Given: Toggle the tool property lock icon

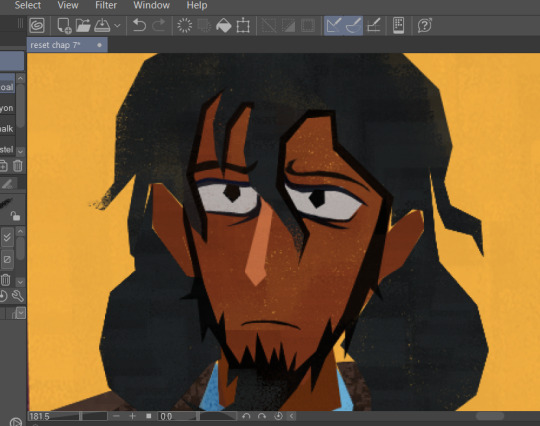Looking at the screenshot, I should click(15, 216).
